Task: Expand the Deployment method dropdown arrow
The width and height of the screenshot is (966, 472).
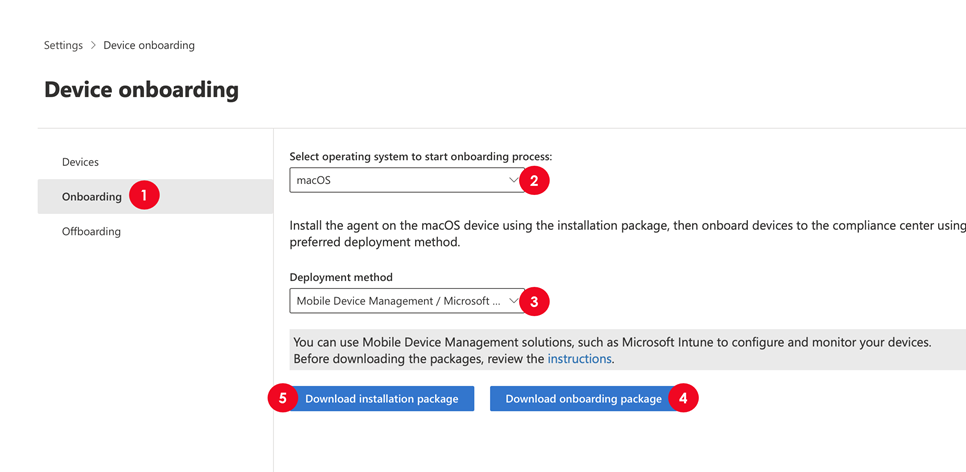Action: 513,301
